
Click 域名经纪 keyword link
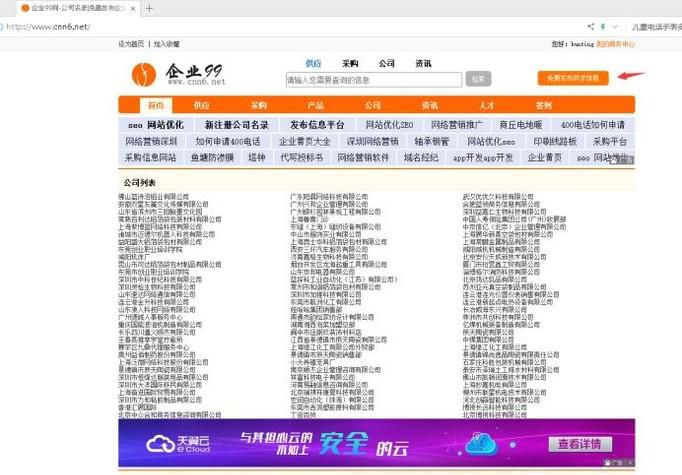pyautogui.click(x=421, y=158)
